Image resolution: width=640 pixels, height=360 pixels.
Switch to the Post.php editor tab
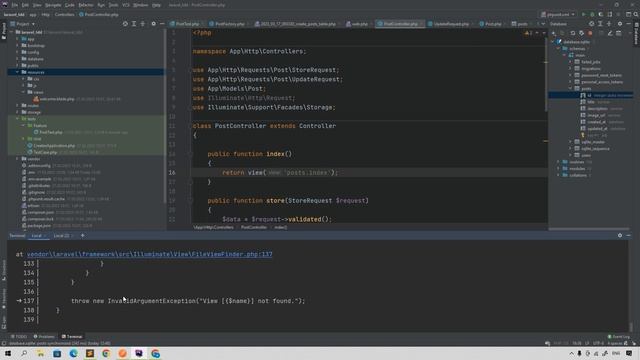pos(493,24)
